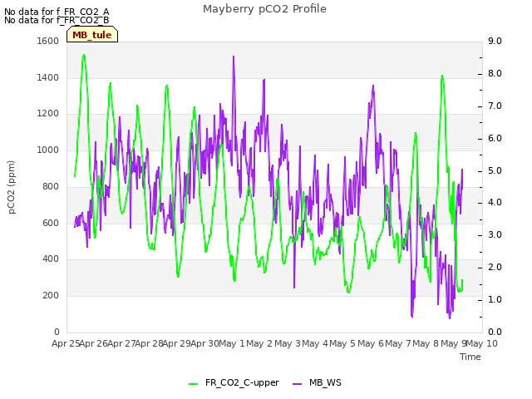Click the 1400 left axis value
Screen dimensions: 532x399
[48, 77]
